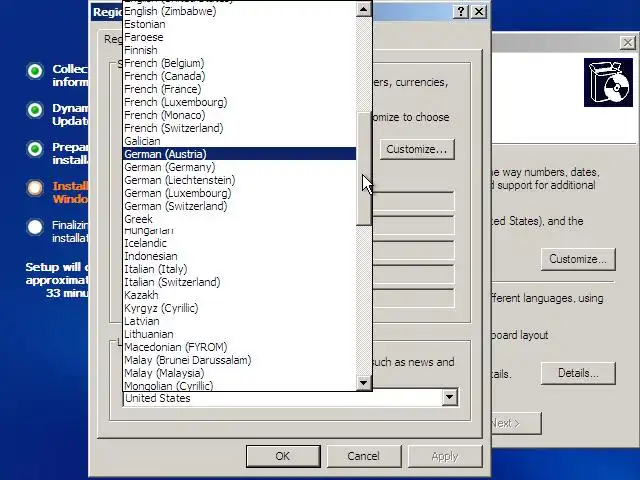
Task: Pick German (Luxembourg) from the list
Action: tap(240, 193)
